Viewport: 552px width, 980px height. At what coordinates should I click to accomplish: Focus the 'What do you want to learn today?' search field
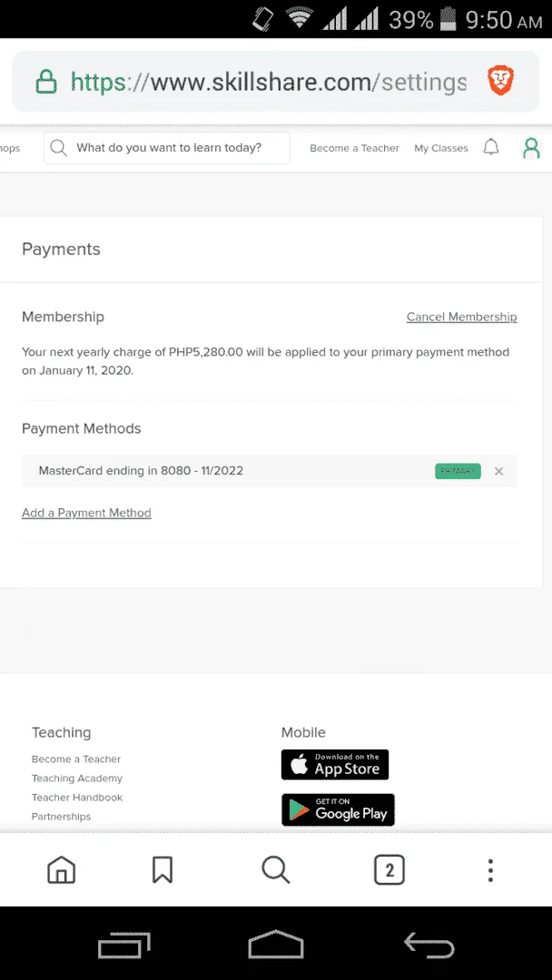(167, 148)
